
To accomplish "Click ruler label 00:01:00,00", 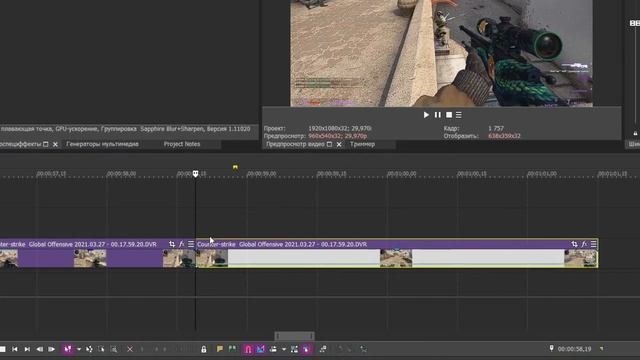I will (x=402, y=174).
